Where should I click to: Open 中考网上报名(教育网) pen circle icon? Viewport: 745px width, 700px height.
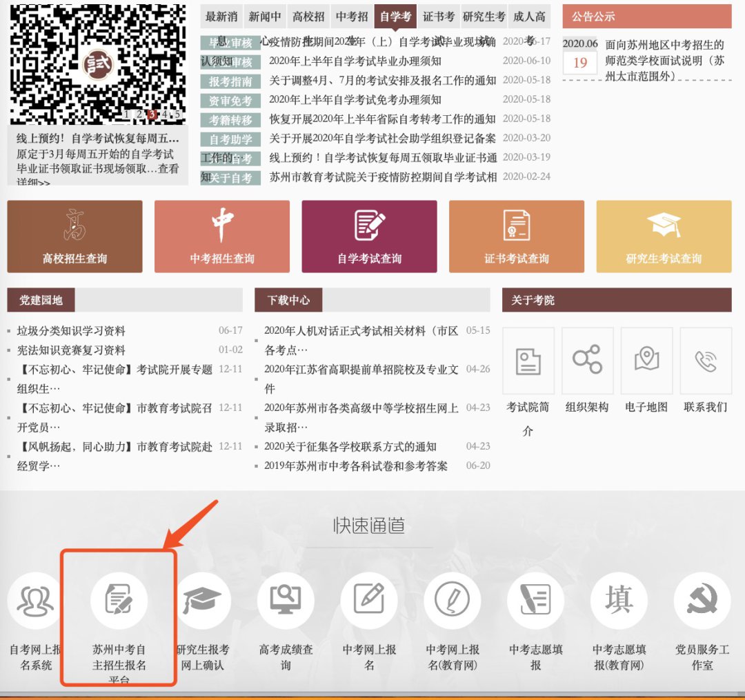(453, 600)
